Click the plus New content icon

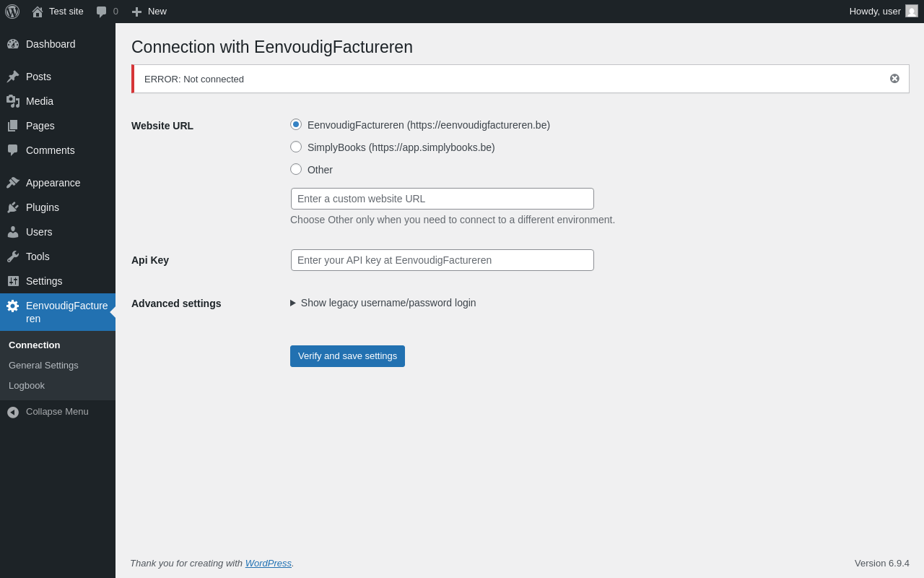coord(136,12)
